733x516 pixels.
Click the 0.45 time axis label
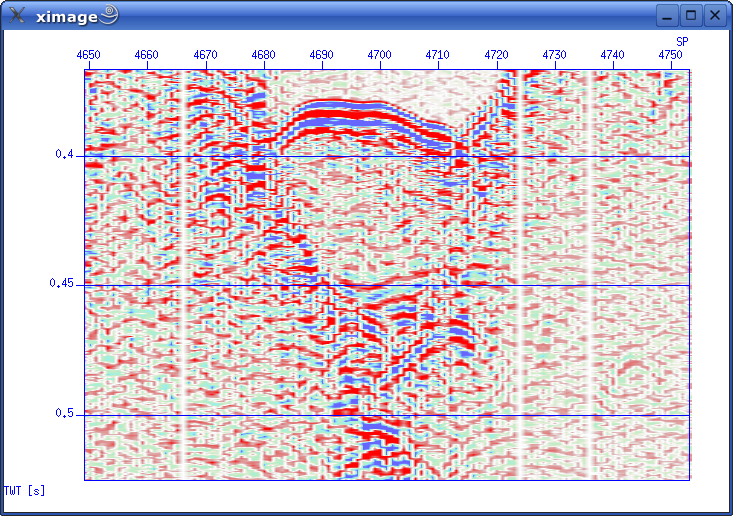point(62,283)
